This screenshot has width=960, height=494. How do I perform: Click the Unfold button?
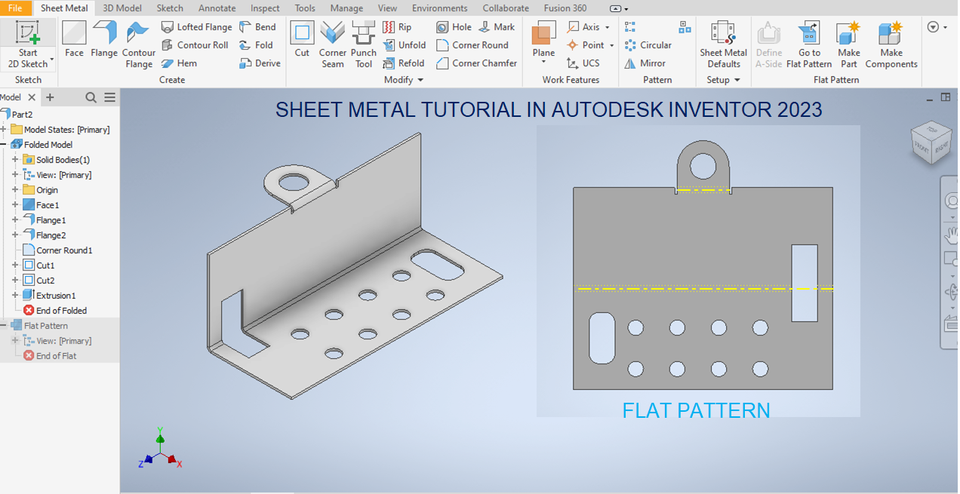403,45
